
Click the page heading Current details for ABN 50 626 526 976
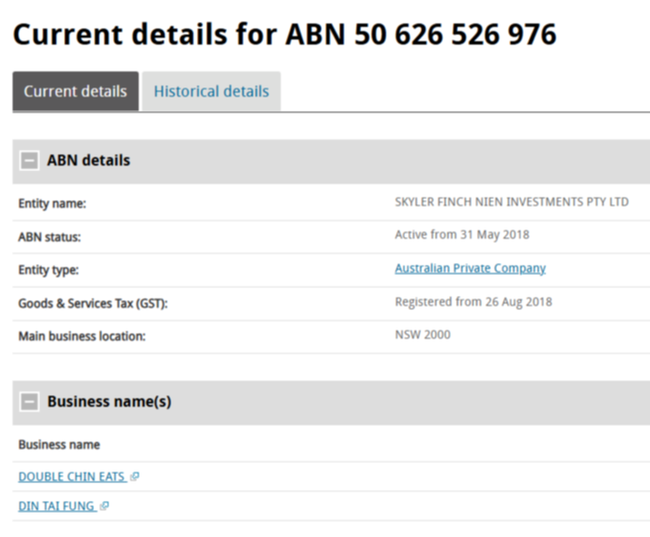click(284, 34)
